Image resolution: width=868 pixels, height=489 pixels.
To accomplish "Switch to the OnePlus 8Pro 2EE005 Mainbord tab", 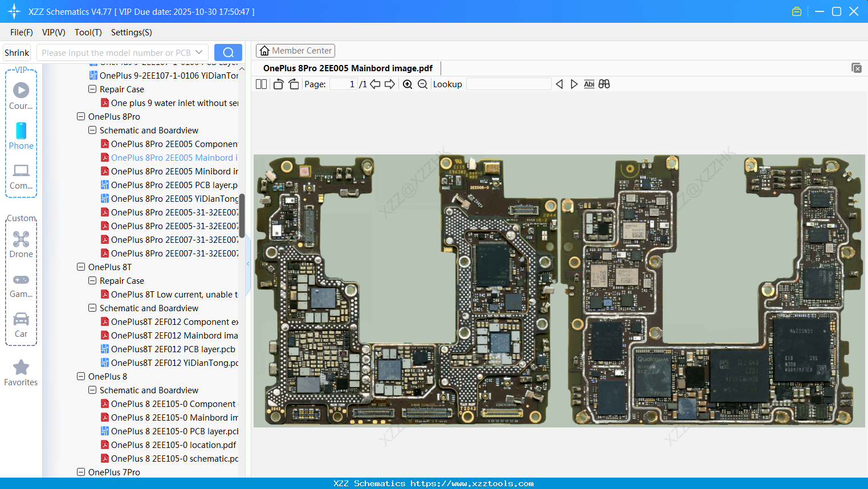I will click(349, 68).
